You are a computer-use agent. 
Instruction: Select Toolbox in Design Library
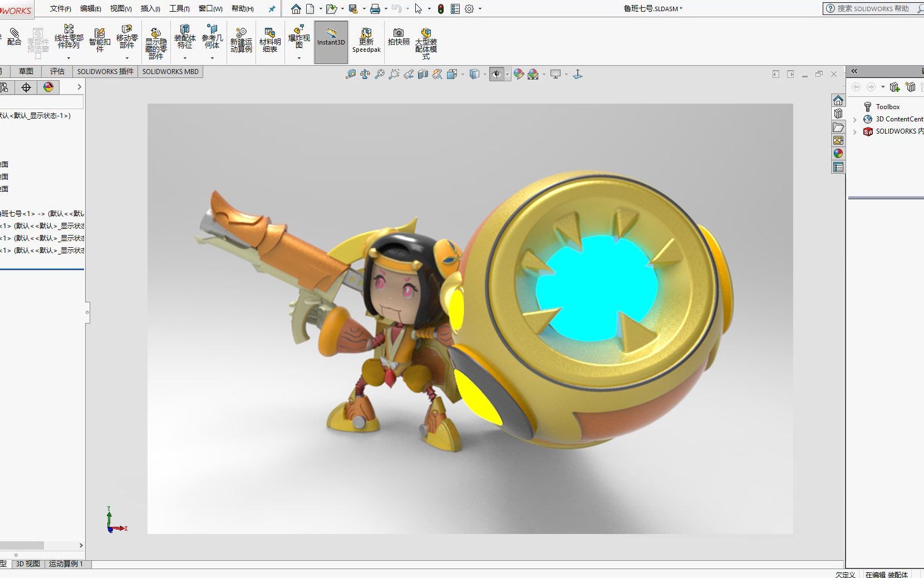pos(887,107)
